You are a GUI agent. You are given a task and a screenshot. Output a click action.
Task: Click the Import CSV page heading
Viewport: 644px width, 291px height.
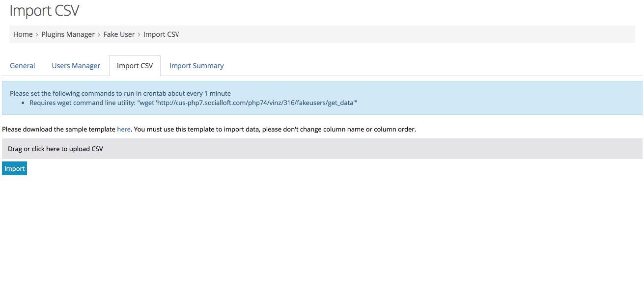[x=44, y=10]
